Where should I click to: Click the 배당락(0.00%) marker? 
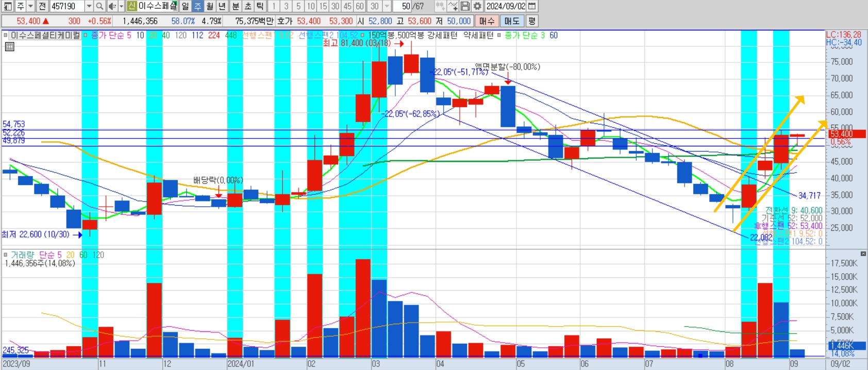(x=218, y=180)
